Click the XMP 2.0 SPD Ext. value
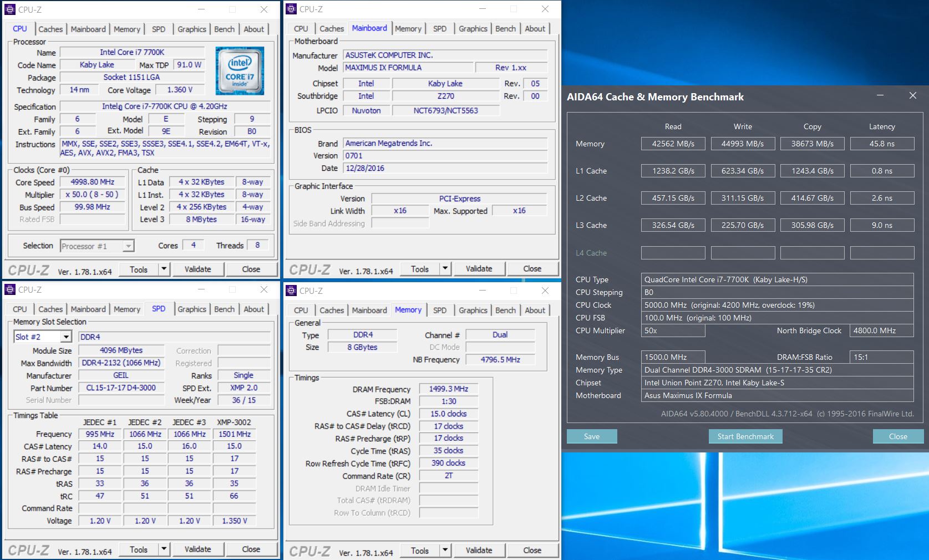The width and height of the screenshot is (929, 560). pos(244,388)
